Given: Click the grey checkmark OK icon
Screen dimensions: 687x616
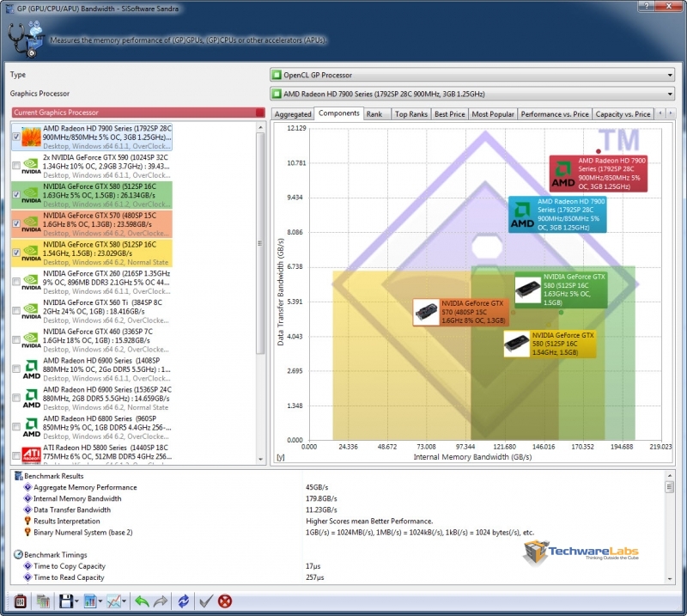Looking at the screenshot, I should (205, 601).
